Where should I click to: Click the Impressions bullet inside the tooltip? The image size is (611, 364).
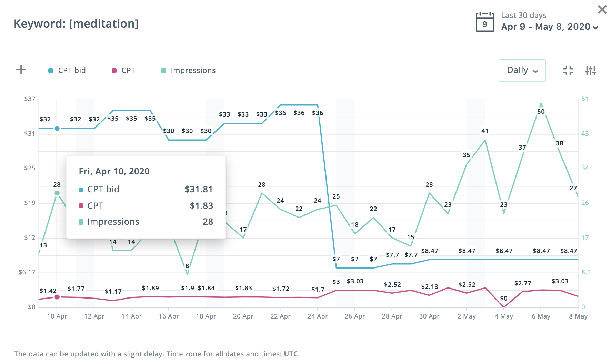(80, 222)
